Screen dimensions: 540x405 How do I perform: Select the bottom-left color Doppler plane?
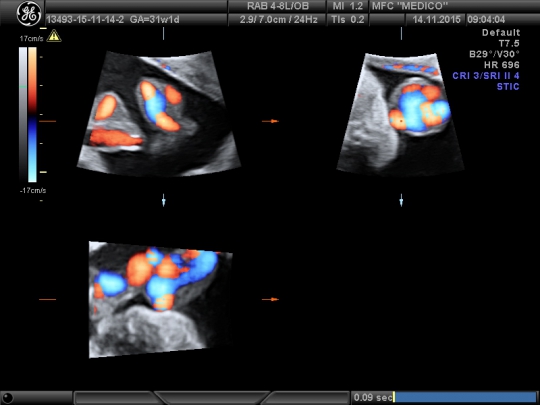point(160,300)
